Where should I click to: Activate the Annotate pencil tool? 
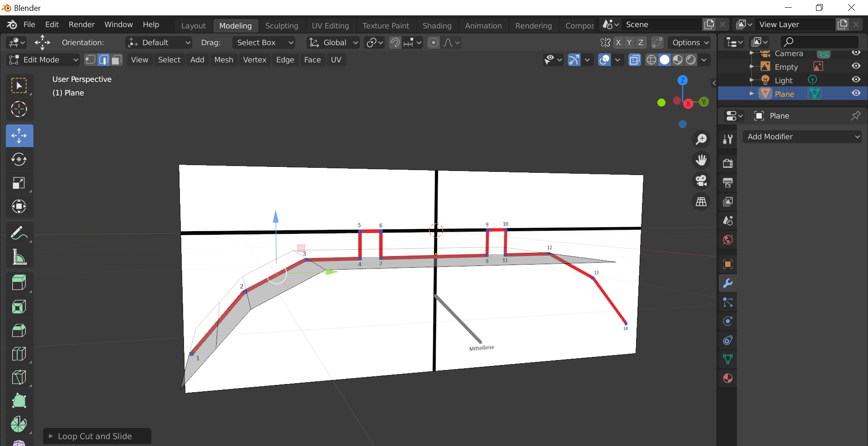click(19, 233)
